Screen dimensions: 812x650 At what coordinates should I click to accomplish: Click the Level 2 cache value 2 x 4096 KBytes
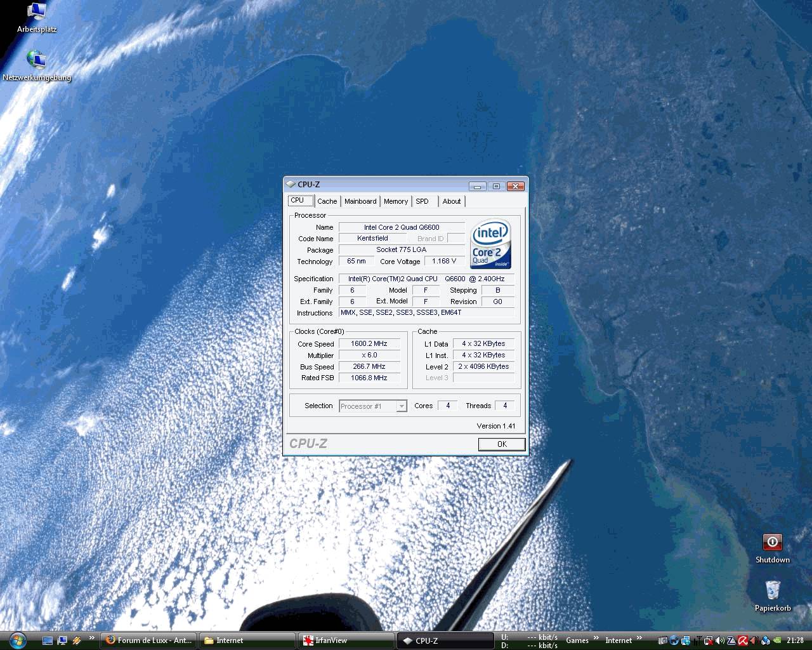[x=483, y=367]
